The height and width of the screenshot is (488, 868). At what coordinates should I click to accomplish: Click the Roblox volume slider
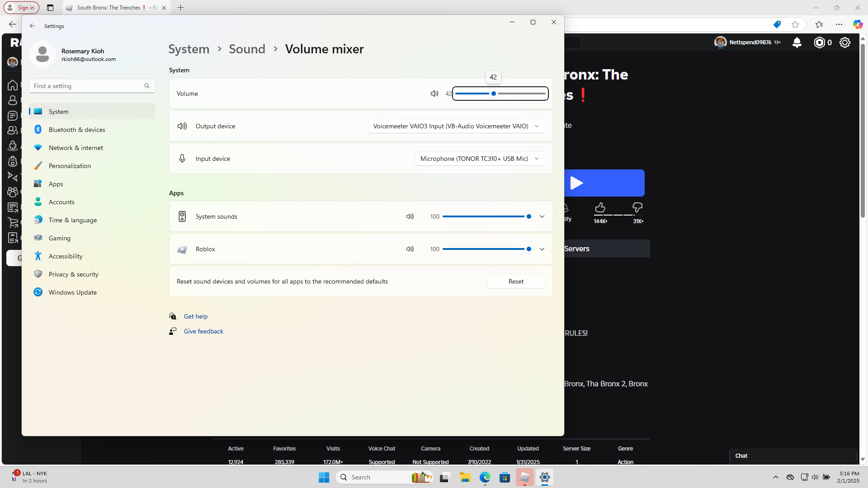point(486,249)
